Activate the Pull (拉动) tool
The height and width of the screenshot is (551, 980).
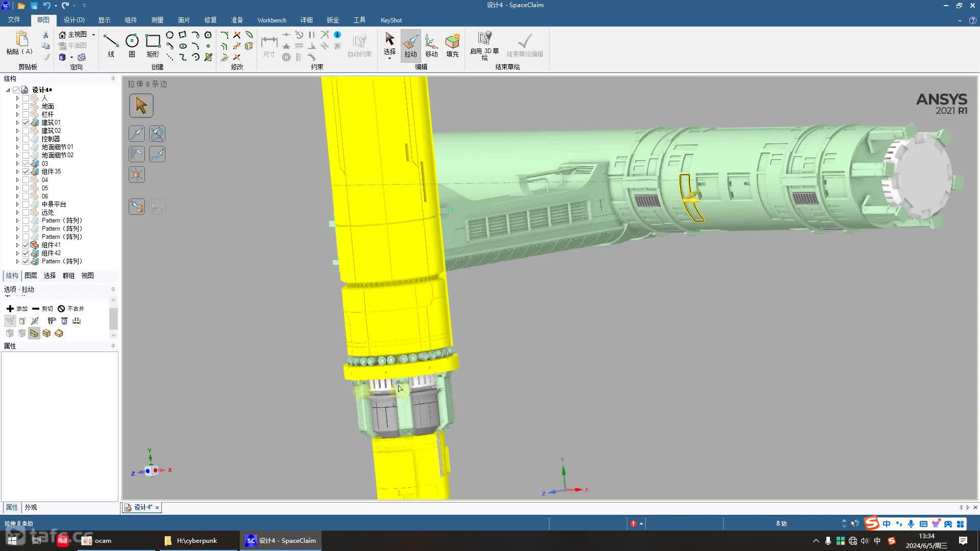[410, 45]
